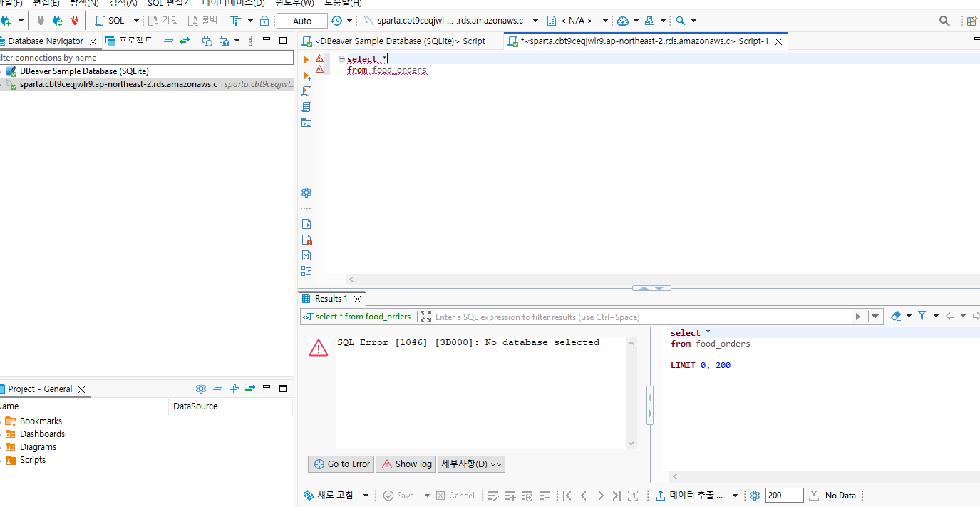Viewport: 980px width, 507px height.
Task: Select the Scripts folder in Project panel
Action: pyautogui.click(x=26, y=460)
